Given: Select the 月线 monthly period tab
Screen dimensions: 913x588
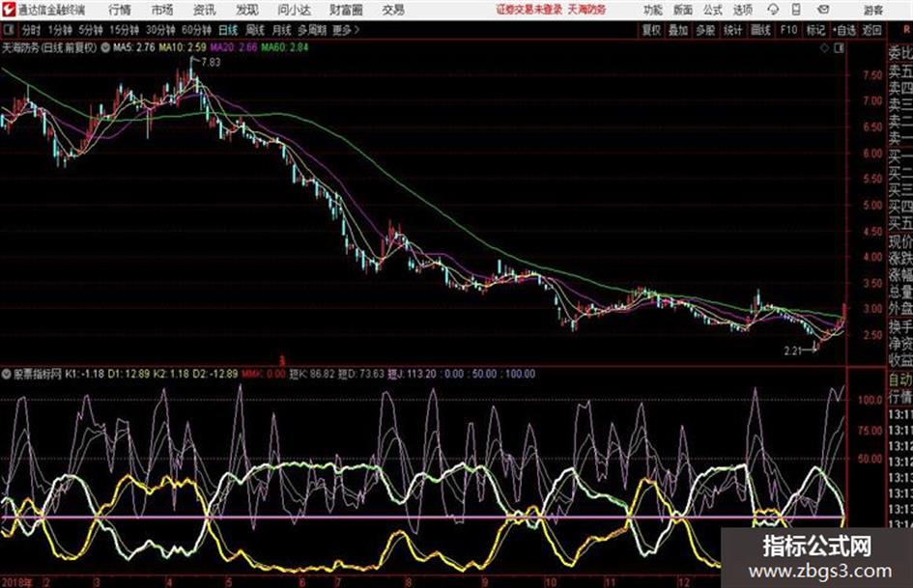Looking at the screenshot, I should (282, 30).
